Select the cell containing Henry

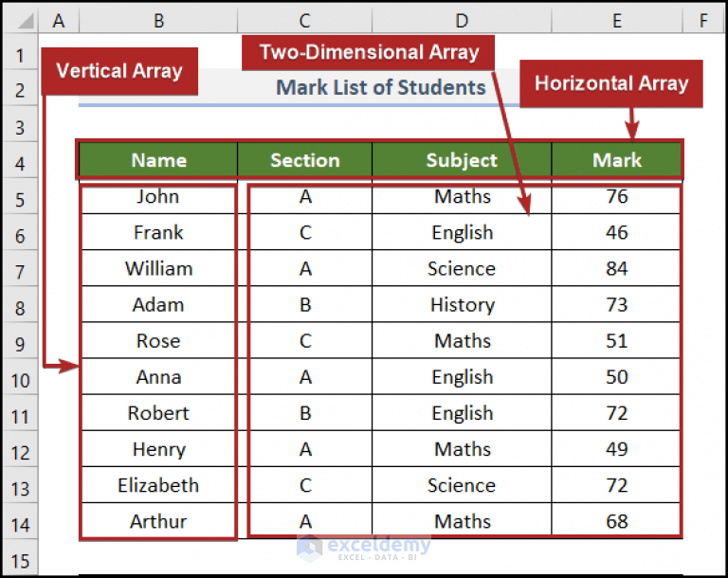tap(158, 449)
